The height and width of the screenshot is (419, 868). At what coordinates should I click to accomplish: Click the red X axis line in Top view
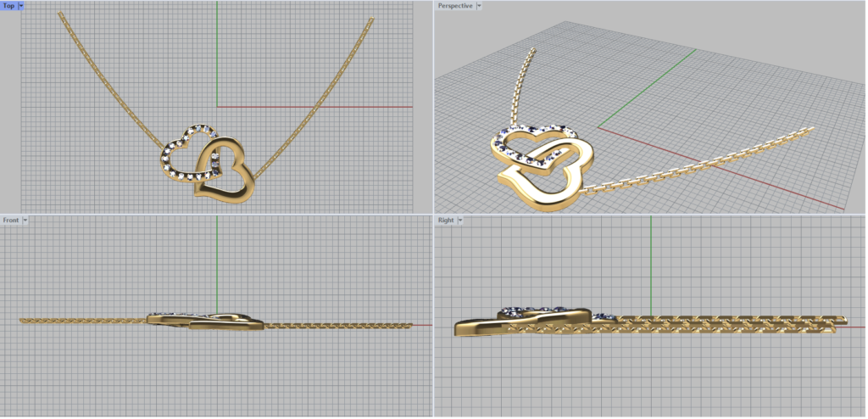[x=339, y=107]
